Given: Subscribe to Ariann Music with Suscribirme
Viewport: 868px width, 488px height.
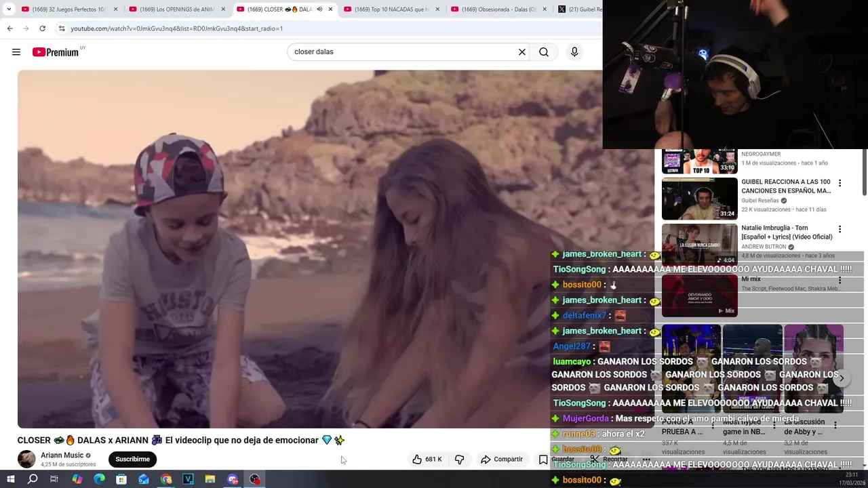Looking at the screenshot, I should 132,460.
